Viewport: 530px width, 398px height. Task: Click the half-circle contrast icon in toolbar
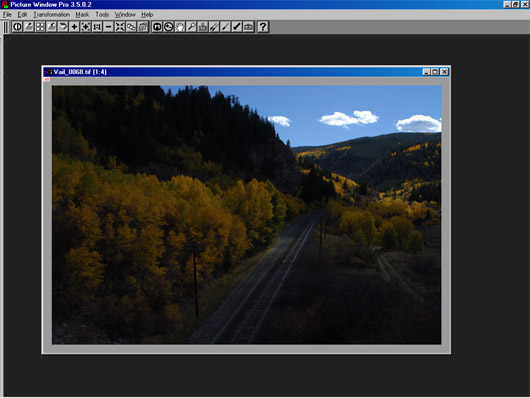click(x=17, y=27)
